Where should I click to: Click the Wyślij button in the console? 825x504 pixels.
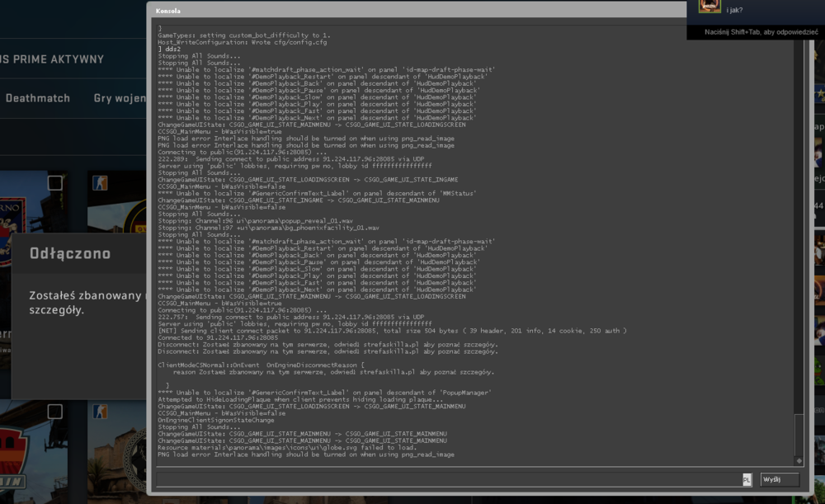pos(780,480)
